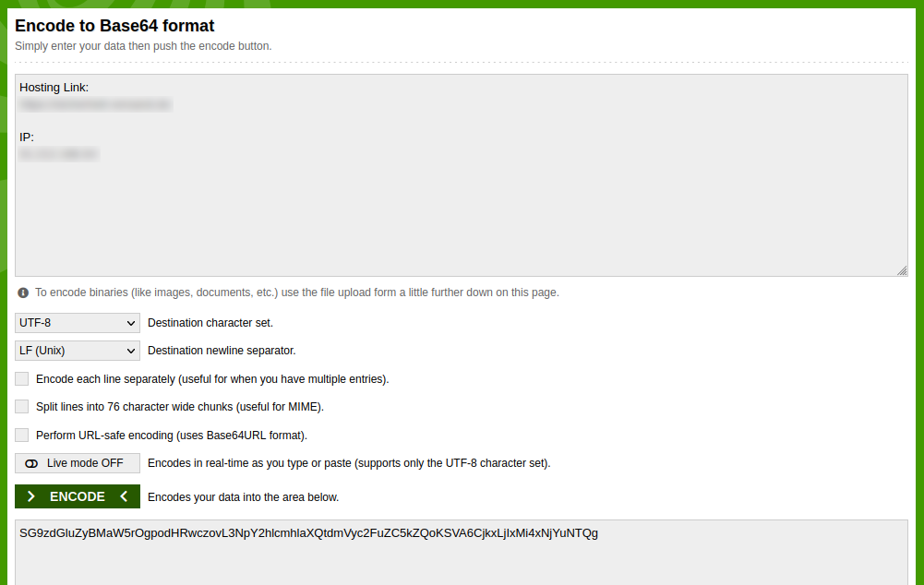Viewport: 924px width, 585px height.
Task: Click the right chevron icon on ENCODE button
Action: pos(31,496)
